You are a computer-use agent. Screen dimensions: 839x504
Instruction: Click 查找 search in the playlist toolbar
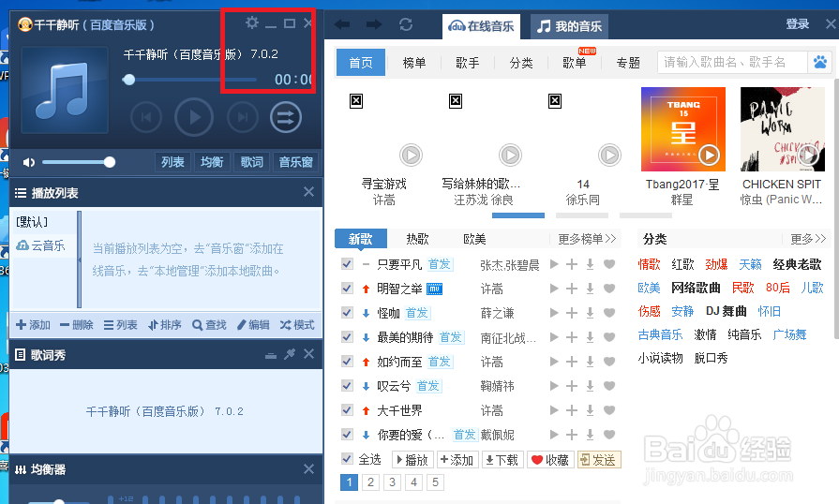click(209, 325)
